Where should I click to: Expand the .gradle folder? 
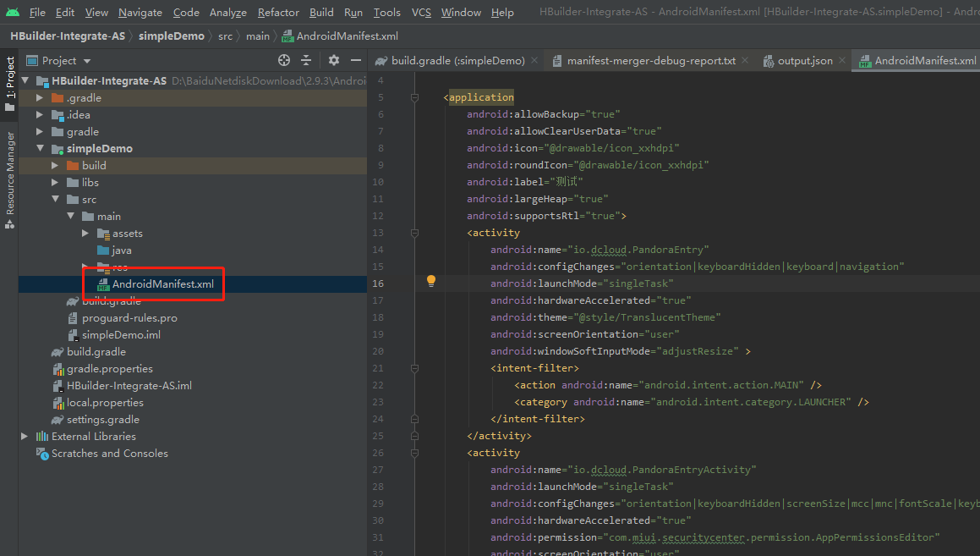(x=40, y=97)
